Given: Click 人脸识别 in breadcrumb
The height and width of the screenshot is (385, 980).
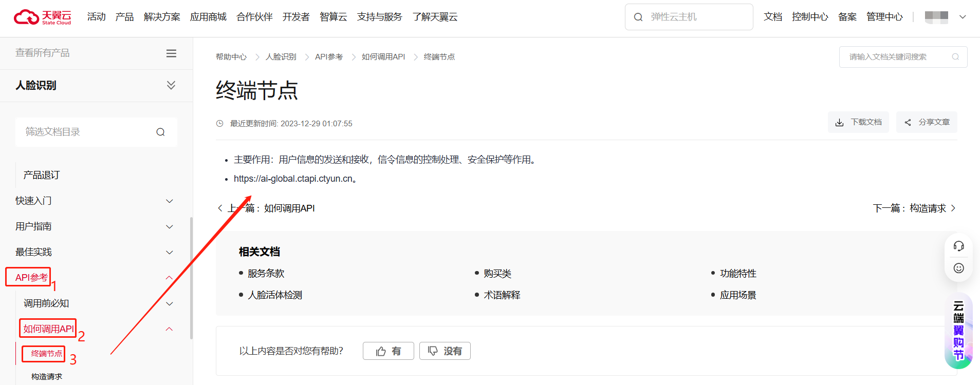Looking at the screenshot, I should [x=281, y=57].
